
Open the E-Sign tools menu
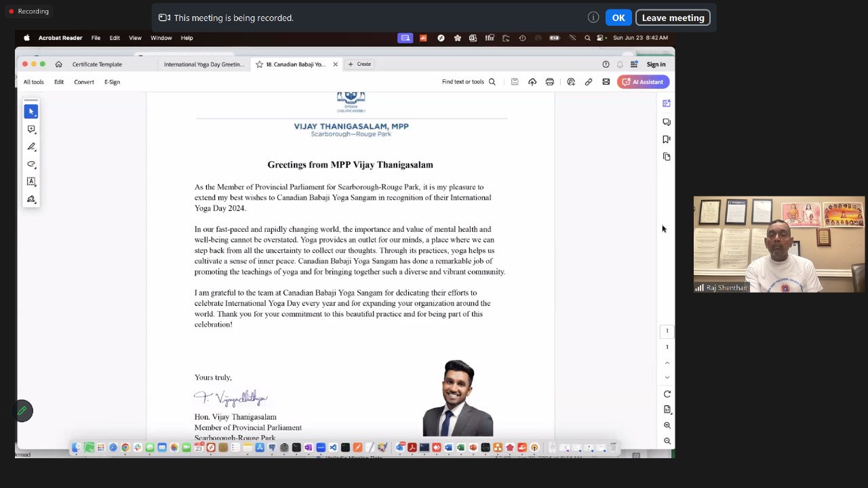[112, 82]
